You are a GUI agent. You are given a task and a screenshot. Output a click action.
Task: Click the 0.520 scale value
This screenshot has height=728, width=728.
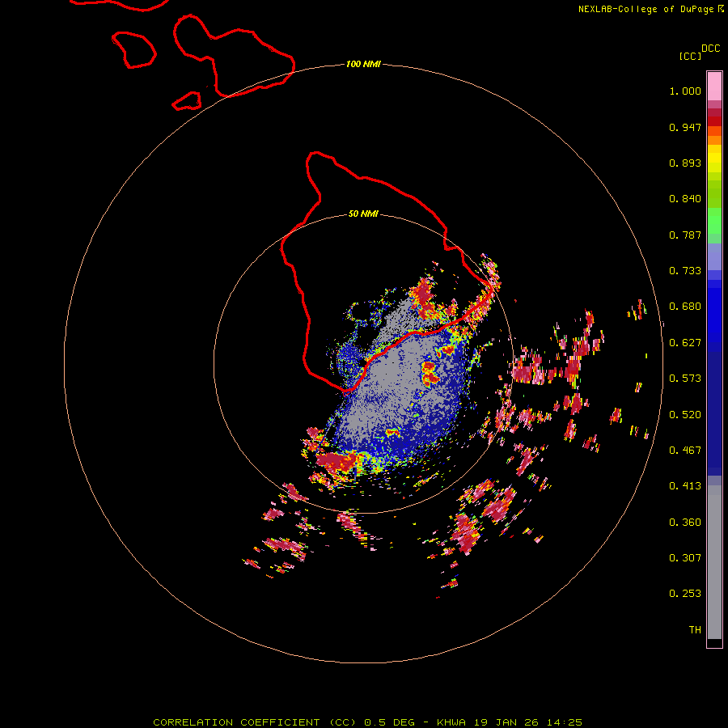click(685, 415)
